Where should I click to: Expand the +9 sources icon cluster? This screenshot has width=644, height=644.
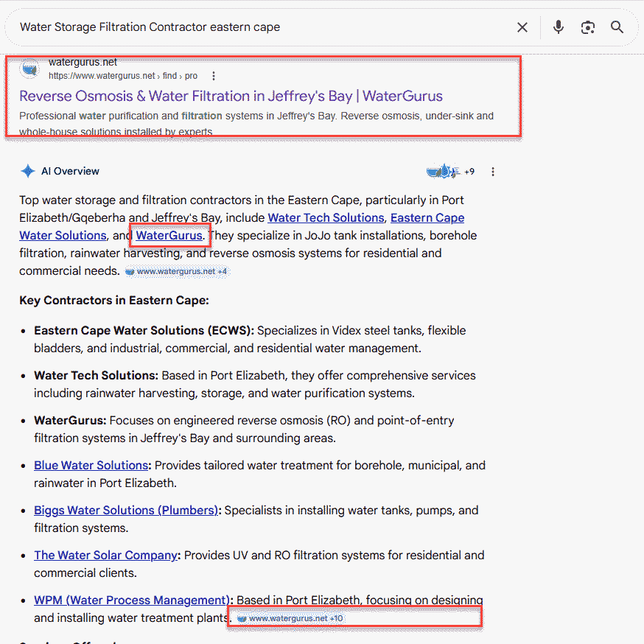[x=450, y=172]
